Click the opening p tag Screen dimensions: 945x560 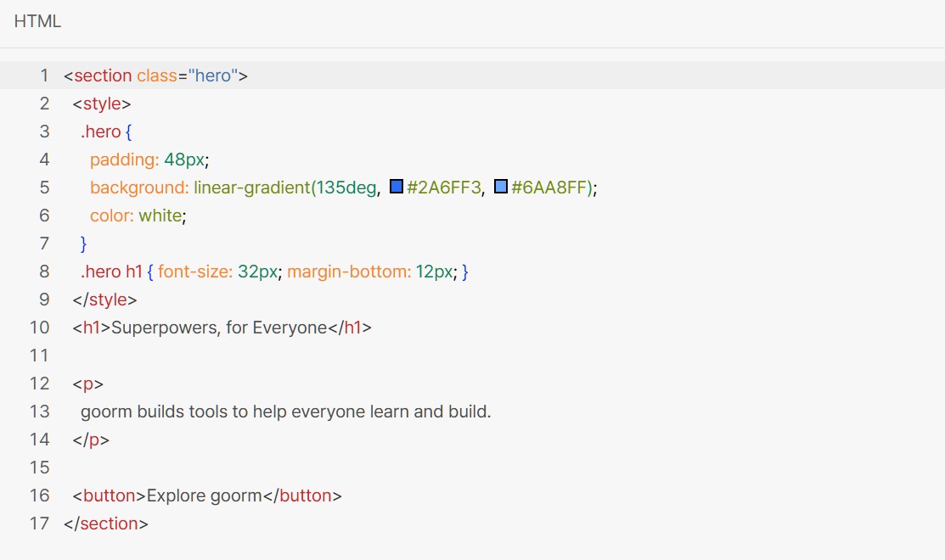tap(88, 384)
